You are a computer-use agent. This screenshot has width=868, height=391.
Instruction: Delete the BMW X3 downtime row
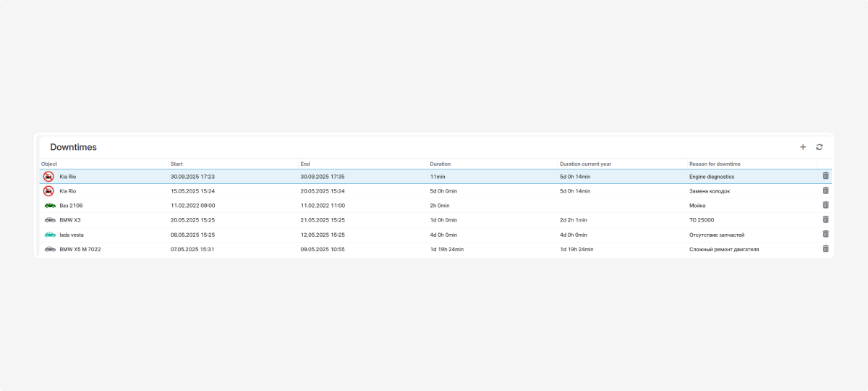tap(825, 219)
